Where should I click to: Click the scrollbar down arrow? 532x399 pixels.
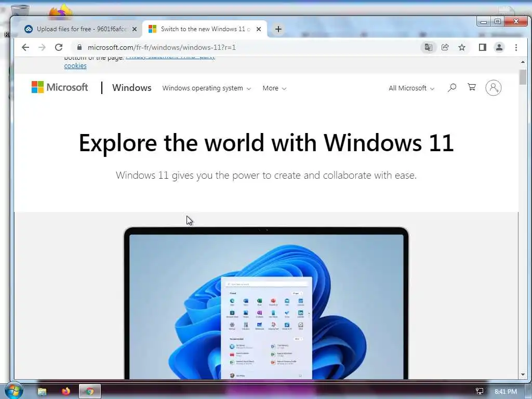[x=523, y=375]
